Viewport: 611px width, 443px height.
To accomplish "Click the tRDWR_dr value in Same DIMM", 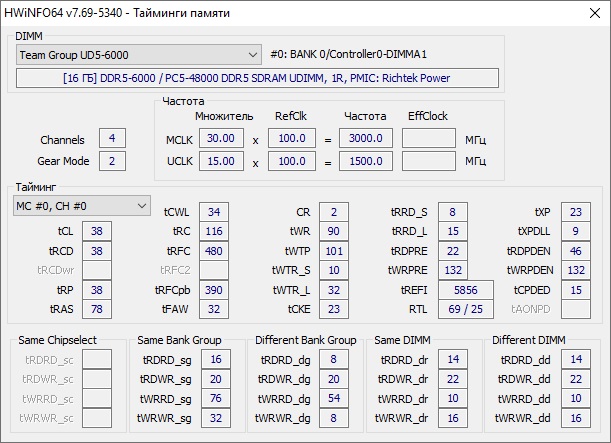I will (x=453, y=379).
